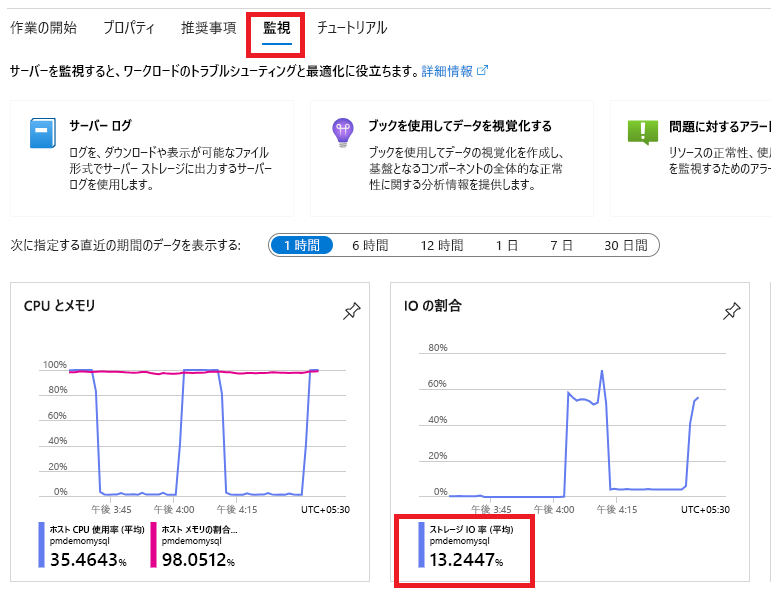The height and width of the screenshot is (605, 779).
Task: Select the 1 日 time range
Action: (507, 245)
